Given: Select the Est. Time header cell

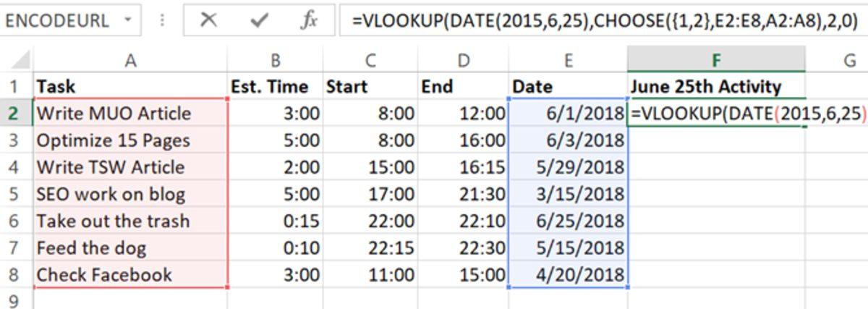Looking at the screenshot, I should click(275, 88).
